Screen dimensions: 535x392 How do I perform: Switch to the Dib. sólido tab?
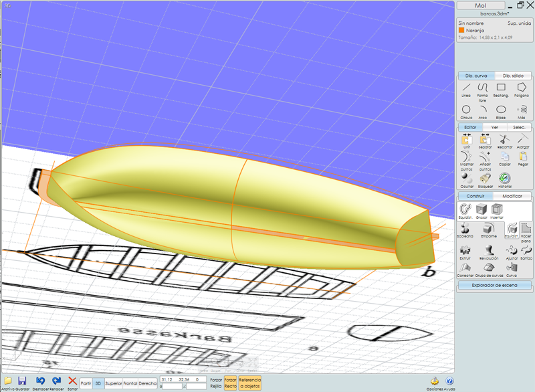[x=513, y=76]
